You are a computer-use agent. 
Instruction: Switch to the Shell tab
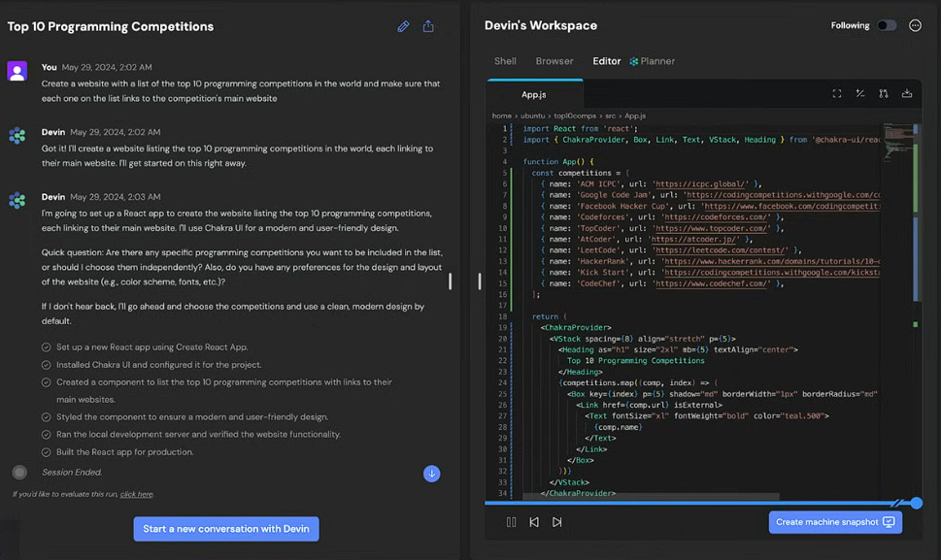505,61
